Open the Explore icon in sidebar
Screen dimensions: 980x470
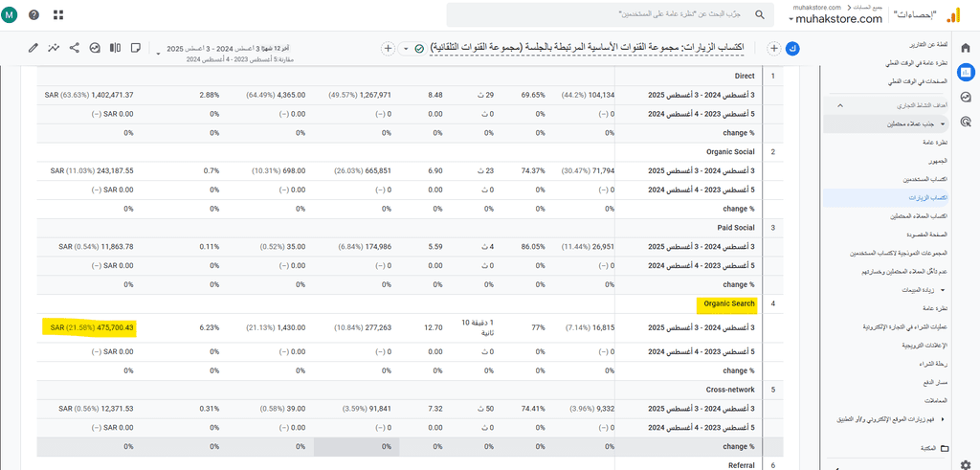tap(966, 97)
